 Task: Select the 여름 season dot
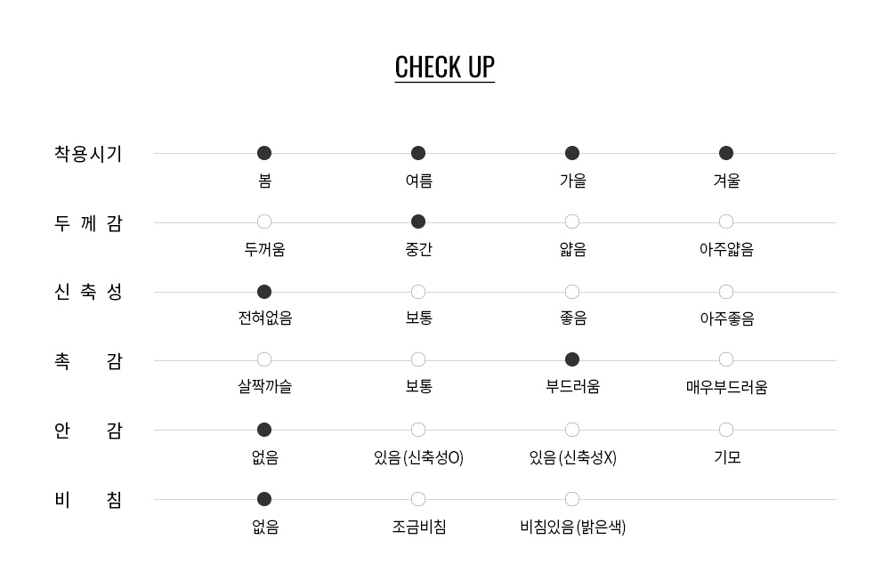click(418, 153)
